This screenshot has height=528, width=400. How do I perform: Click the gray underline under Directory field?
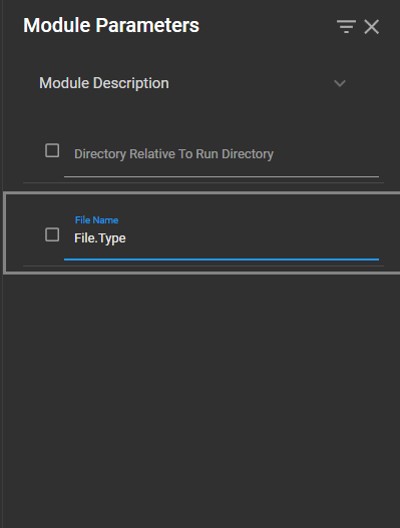221,176
